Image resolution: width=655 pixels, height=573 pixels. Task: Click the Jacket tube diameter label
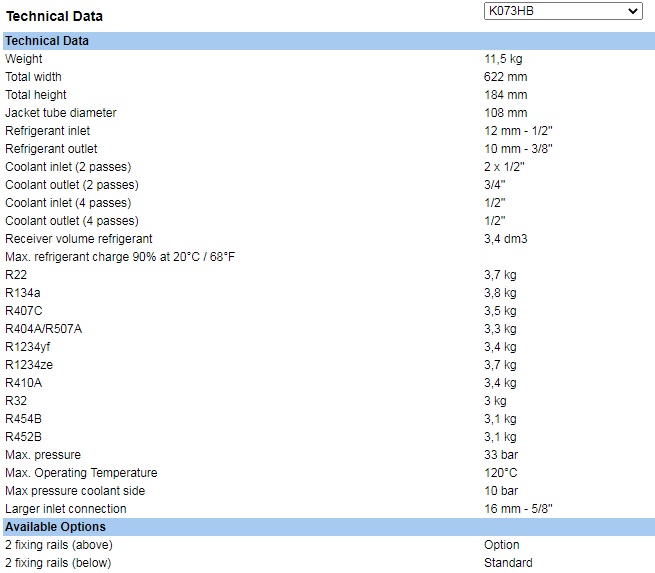[61, 113]
